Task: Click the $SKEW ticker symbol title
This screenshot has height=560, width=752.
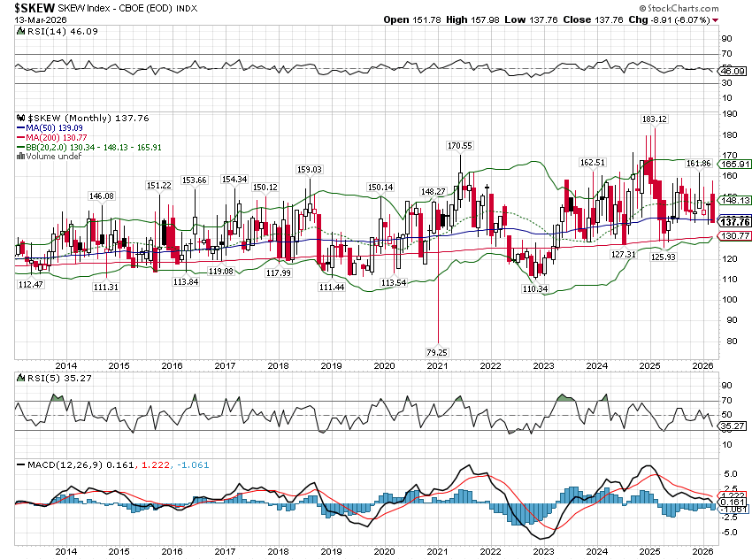Action: point(34,7)
